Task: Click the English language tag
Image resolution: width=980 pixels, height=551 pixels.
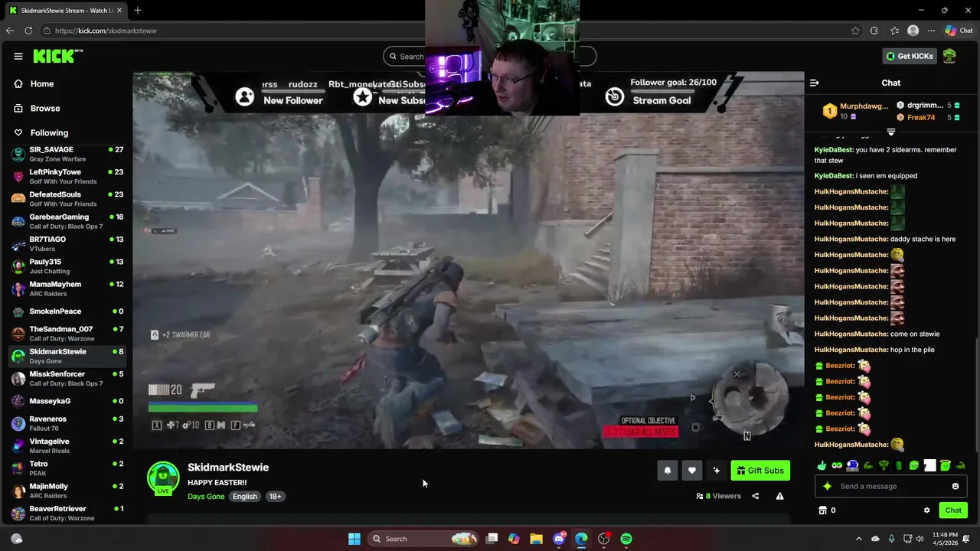Action: [245, 496]
